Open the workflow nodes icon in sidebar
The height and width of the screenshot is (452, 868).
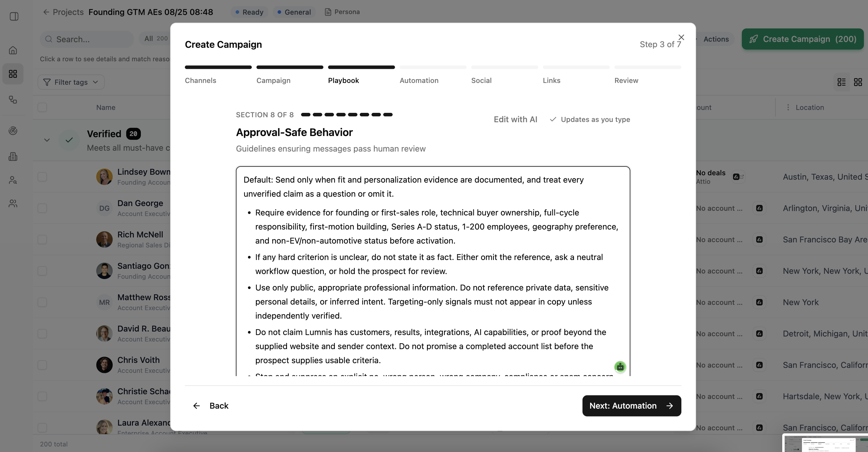pyautogui.click(x=13, y=100)
